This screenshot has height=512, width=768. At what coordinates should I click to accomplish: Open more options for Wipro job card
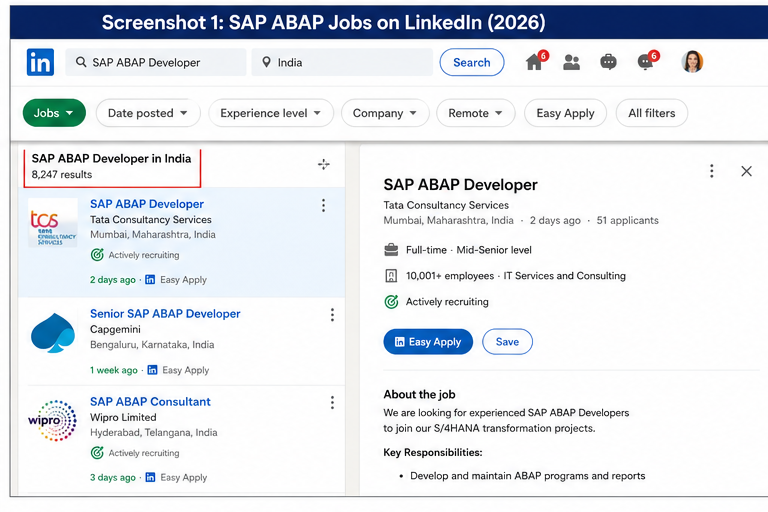332,403
